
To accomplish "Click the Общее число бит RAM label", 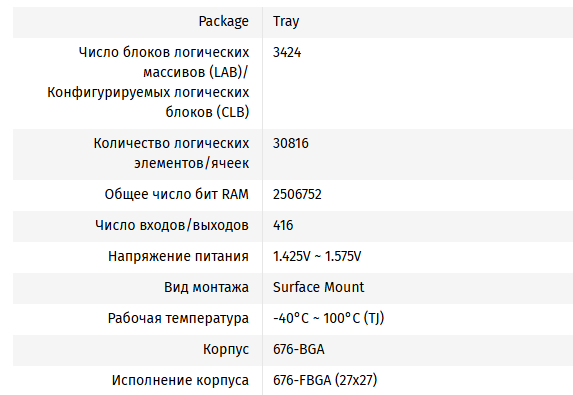I will tap(177, 194).
